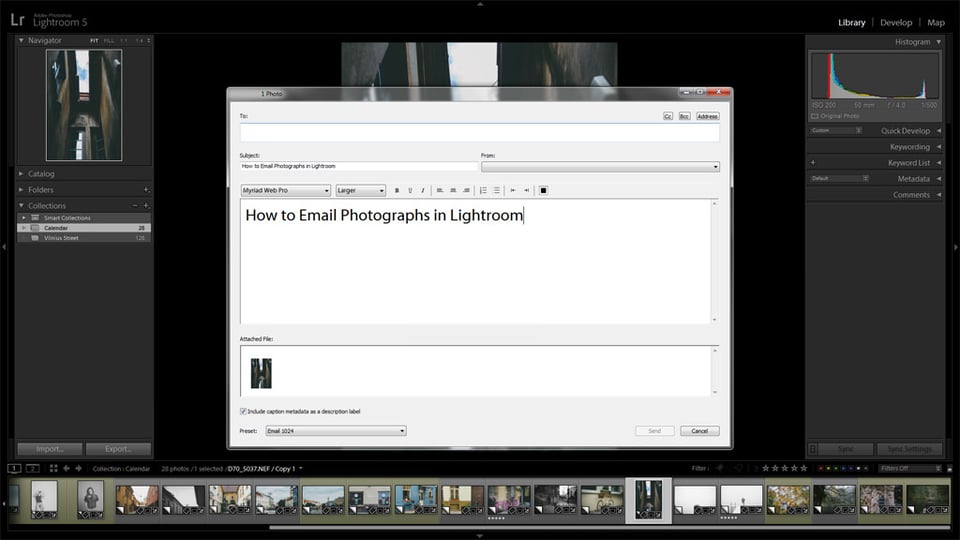This screenshot has width=960, height=540.
Task: Collapse the Navigator panel
Action: point(21,40)
